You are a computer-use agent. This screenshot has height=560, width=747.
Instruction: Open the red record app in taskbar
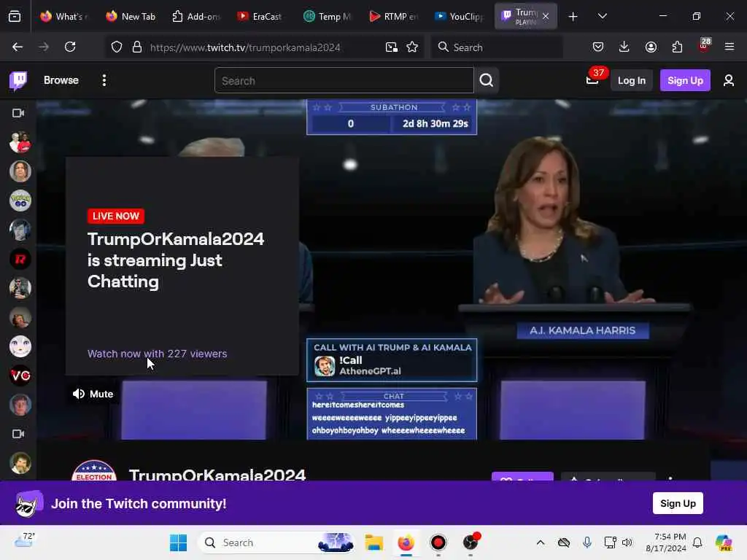[438, 542]
